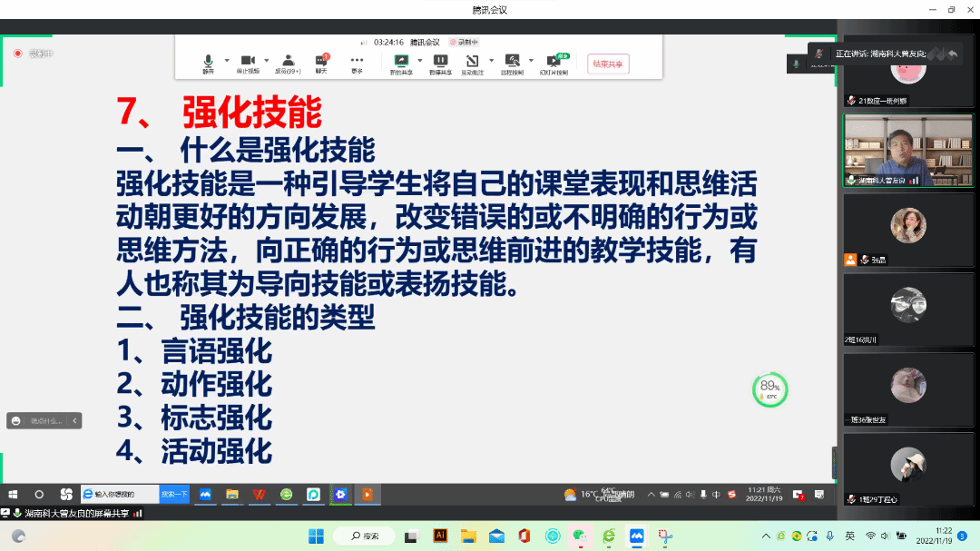Show hidden tray icons chevron

(766, 536)
